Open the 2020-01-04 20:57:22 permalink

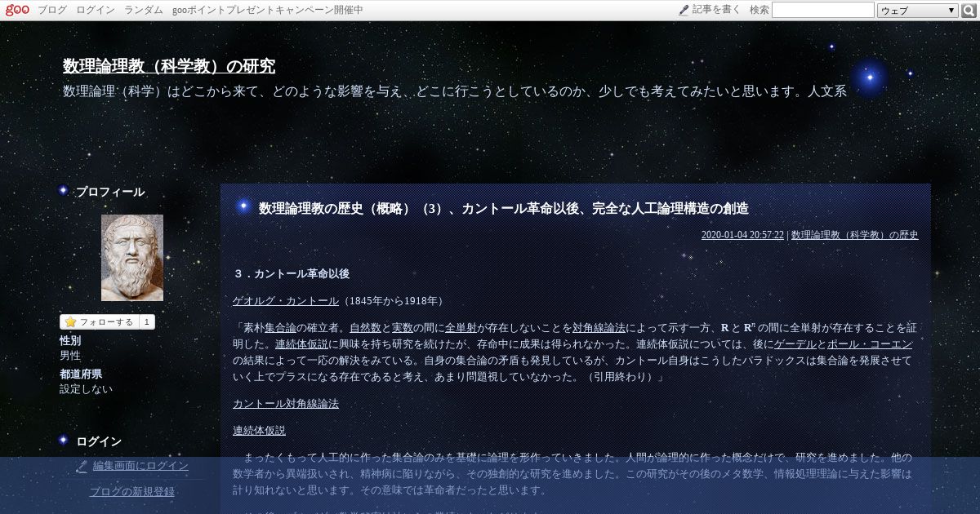coord(742,235)
